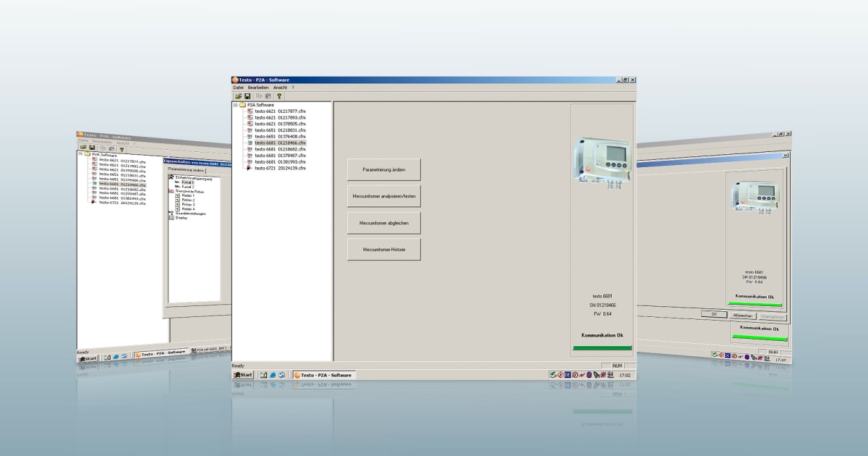Screen dimensions: 868x456
Task: Open the Ansicht menu
Action: tap(280, 88)
